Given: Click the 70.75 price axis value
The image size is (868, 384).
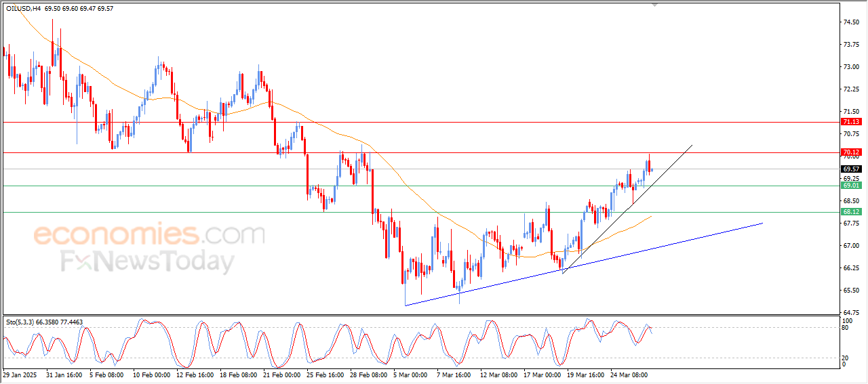Looking at the screenshot, I should click(x=852, y=134).
